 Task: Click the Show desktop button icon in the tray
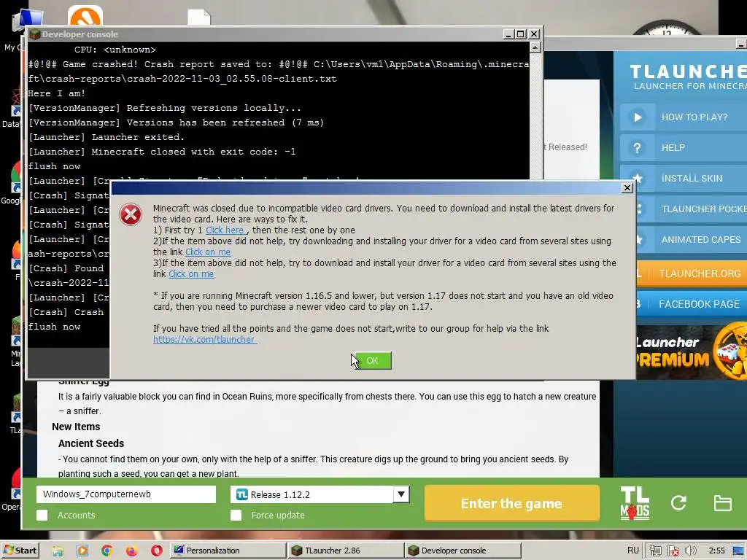[739, 551]
